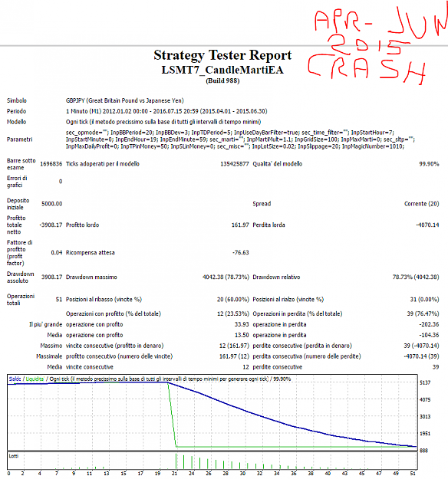Click the 'Strategy Tester Report' heading
Image resolution: width=448 pixels, height=479 pixels.
(x=222, y=55)
